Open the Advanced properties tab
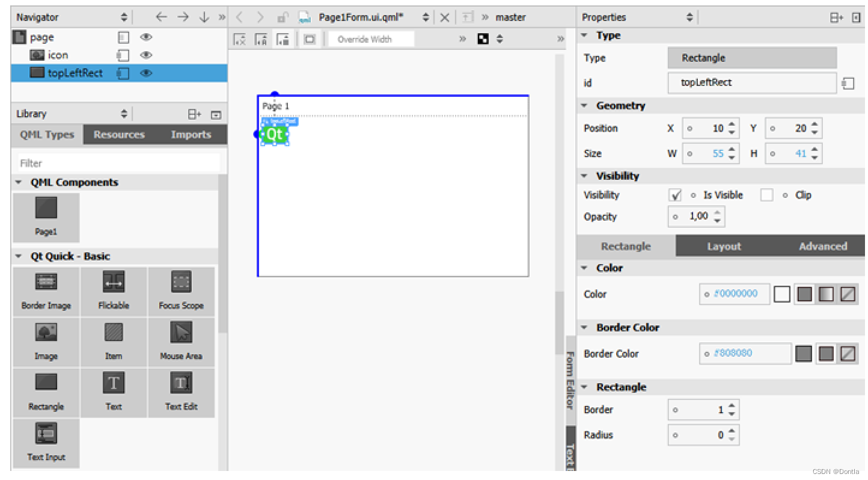Viewport: 868px width, 480px height. (822, 247)
